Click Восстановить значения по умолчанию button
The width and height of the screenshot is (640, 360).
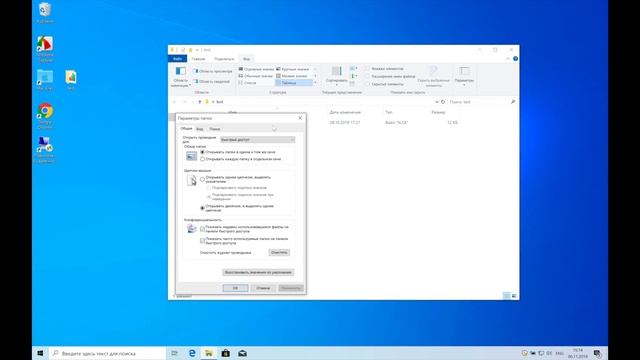click(258, 272)
